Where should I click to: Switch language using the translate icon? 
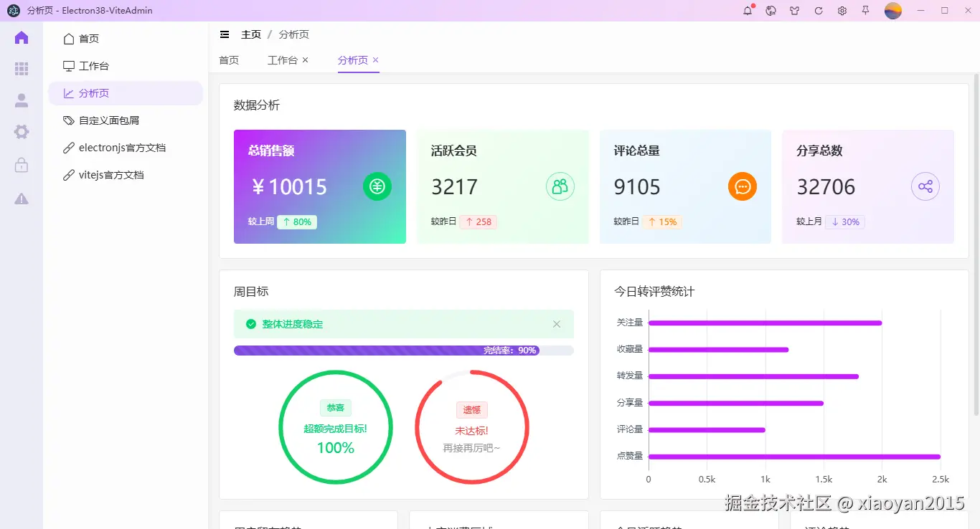point(771,11)
